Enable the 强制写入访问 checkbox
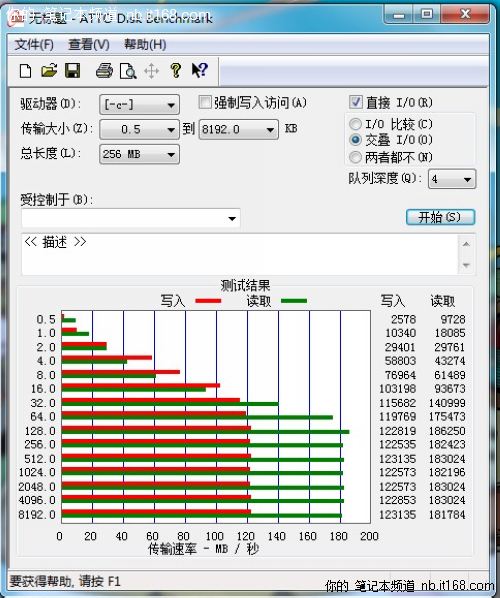 205,102
